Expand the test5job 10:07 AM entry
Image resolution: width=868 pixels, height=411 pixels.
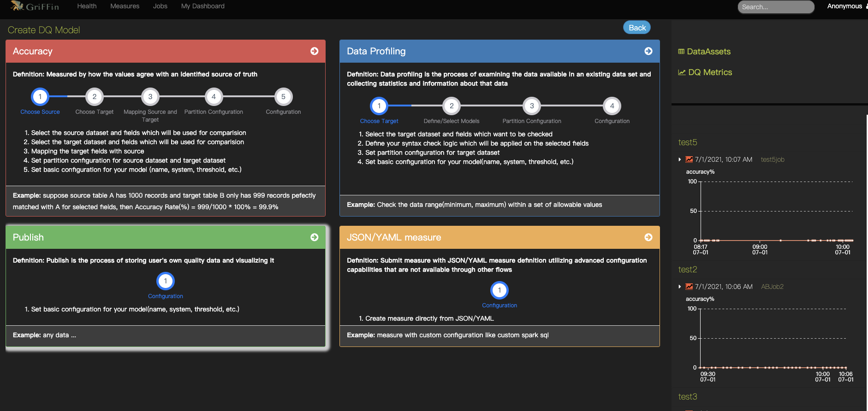tap(680, 159)
